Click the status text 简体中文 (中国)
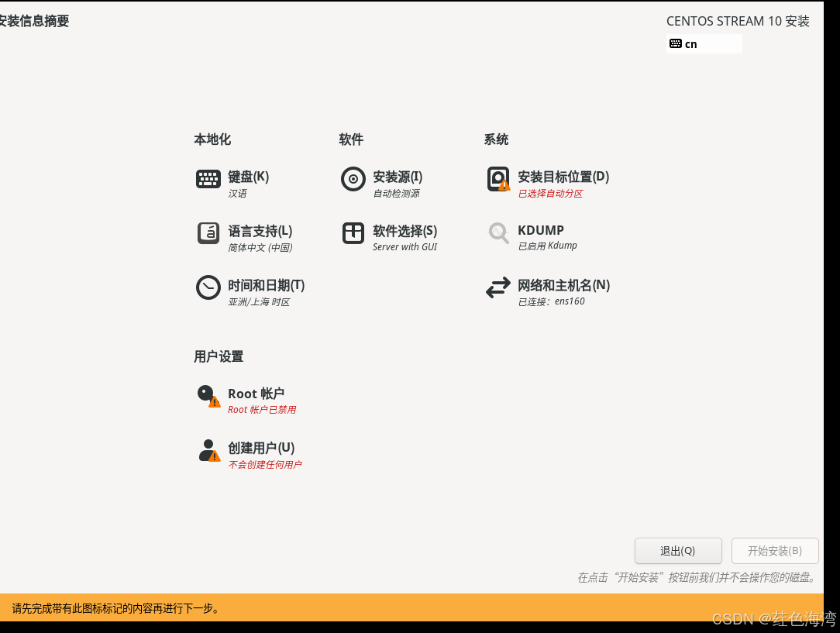Screen dimensions: 840x633 click(260, 247)
